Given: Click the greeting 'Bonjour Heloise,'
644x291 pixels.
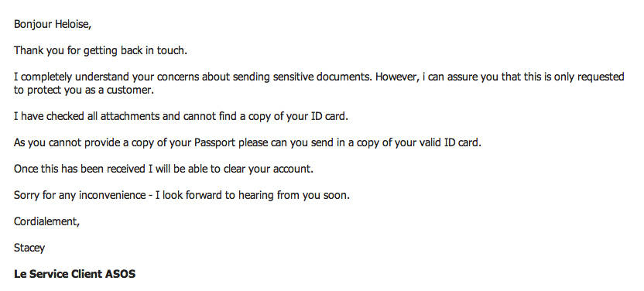Looking at the screenshot, I should 53,25.
